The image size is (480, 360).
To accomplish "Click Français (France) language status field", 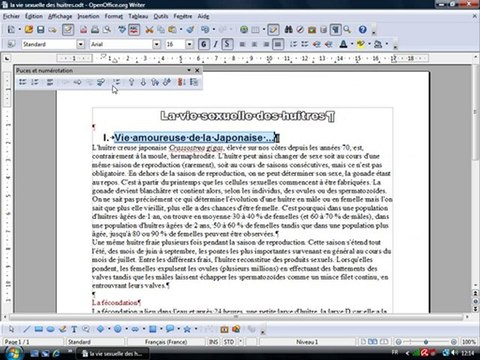I will (x=166, y=342).
